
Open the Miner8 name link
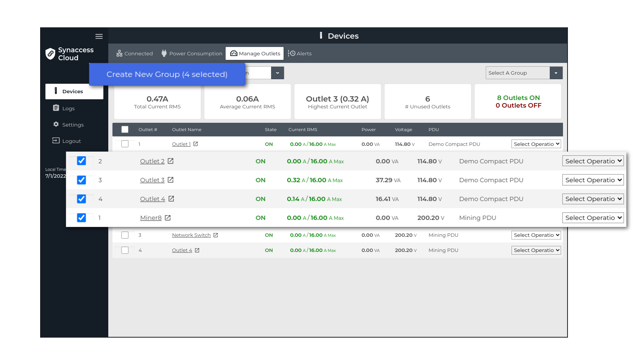(x=151, y=218)
